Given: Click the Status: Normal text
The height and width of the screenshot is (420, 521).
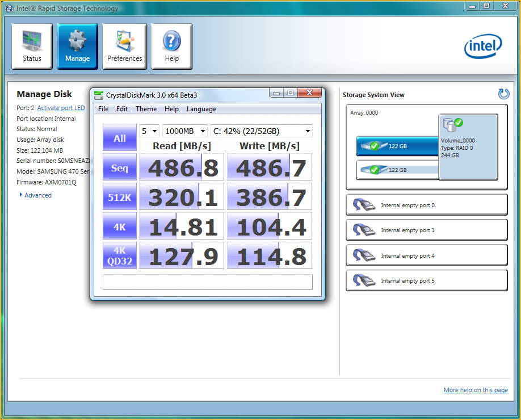Looking at the screenshot, I should pyautogui.click(x=36, y=129).
